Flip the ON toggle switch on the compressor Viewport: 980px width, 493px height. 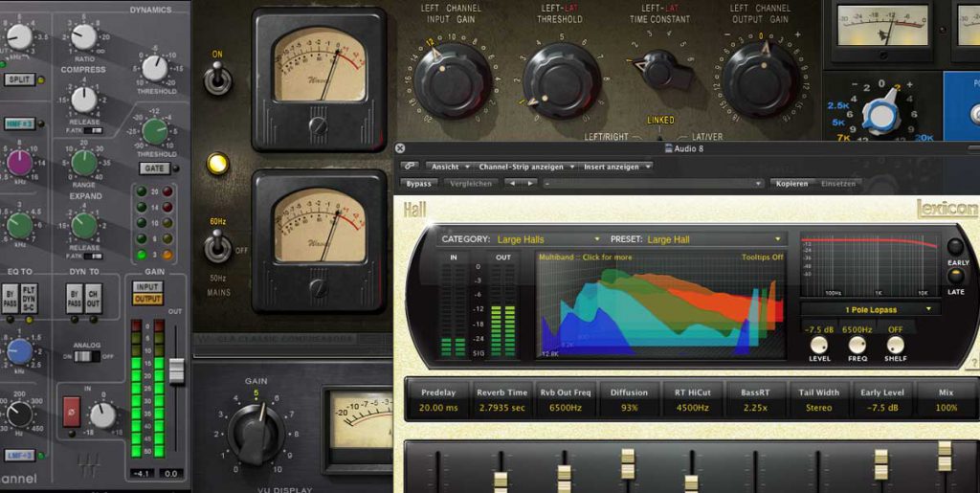pos(217,80)
